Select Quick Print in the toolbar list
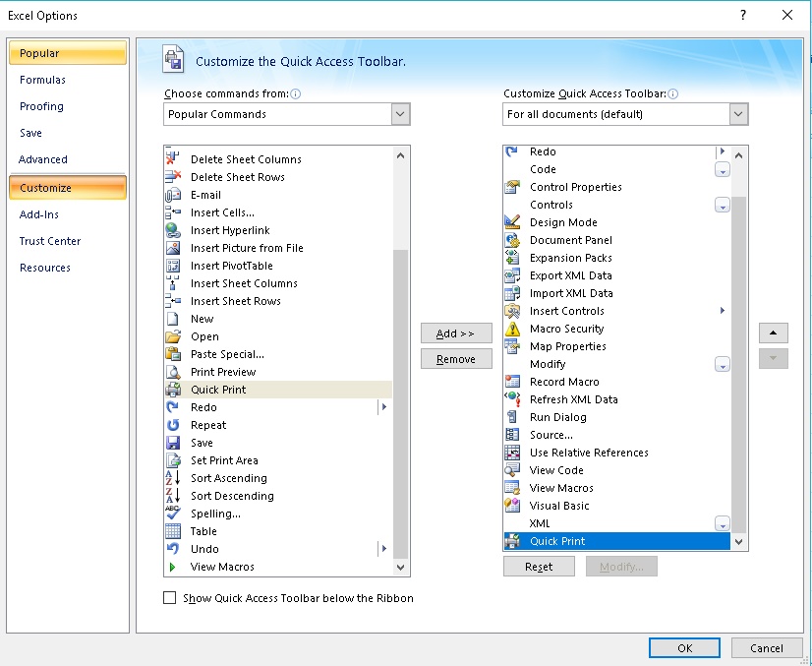This screenshot has height=666, width=812. point(616,541)
